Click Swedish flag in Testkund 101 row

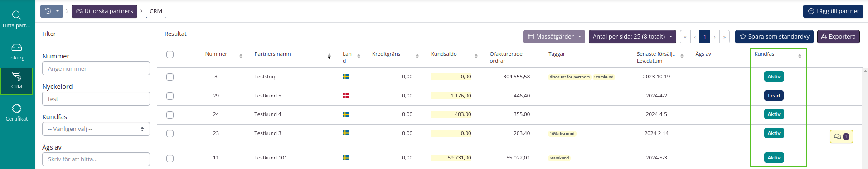coord(346,158)
